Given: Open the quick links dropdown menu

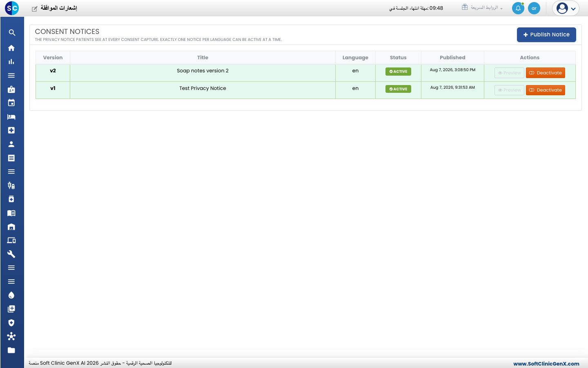Looking at the screenshot, I should coord(482,7).
